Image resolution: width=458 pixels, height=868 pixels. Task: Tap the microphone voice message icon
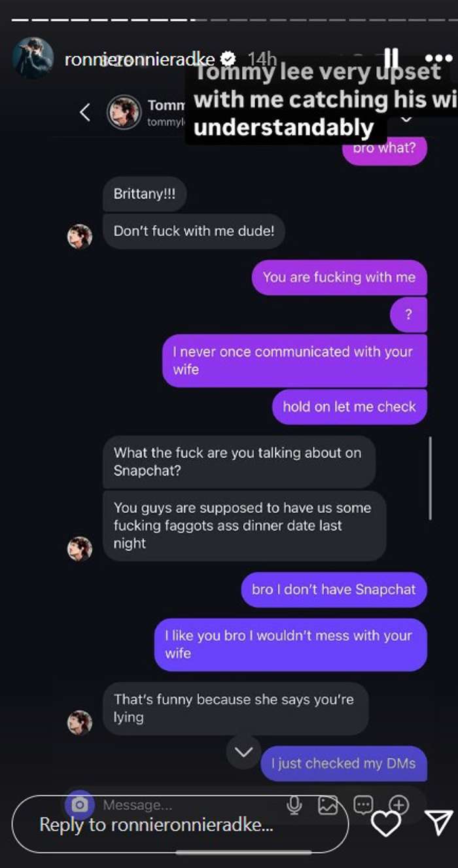(x=294, y=805)
